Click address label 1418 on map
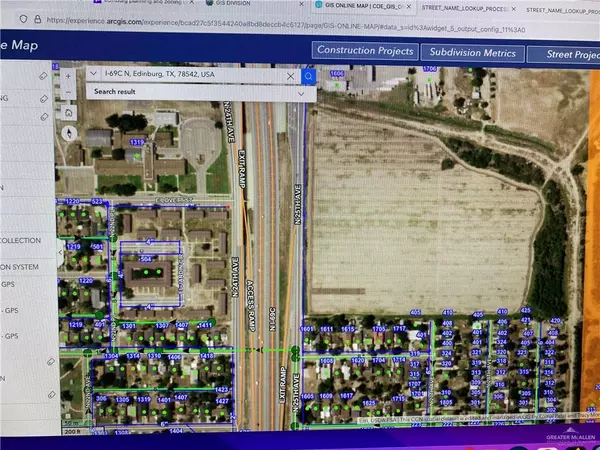Image resolution: width=600 pixels, height=450 pixels. (207, 356)
